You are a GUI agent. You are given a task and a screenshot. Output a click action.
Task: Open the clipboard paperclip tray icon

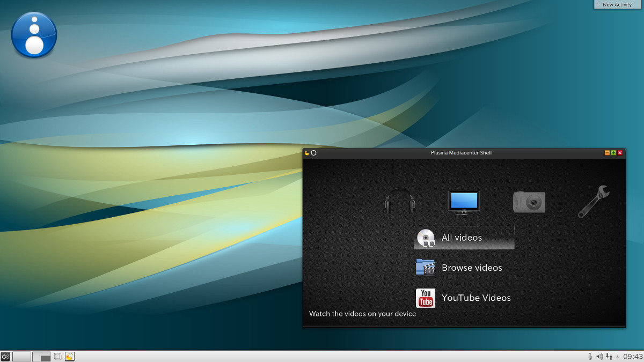(590, 356)
